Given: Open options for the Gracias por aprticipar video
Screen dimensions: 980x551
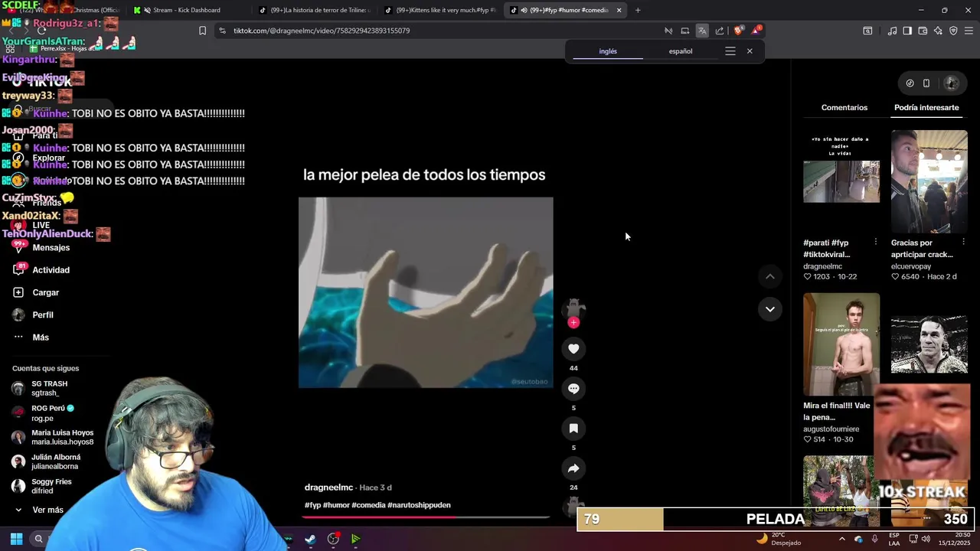Looking at the screenshot, I should tap(963, 243).
